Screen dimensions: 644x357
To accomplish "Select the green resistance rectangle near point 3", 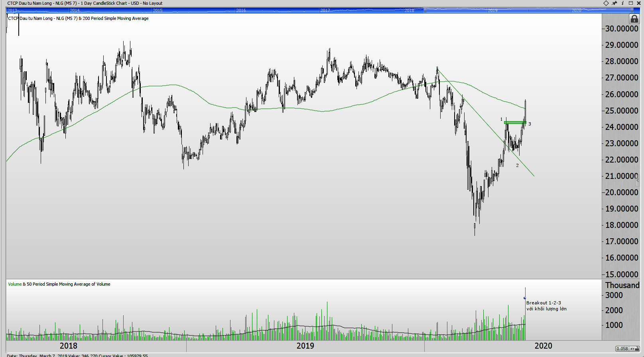I will [515, 122].
